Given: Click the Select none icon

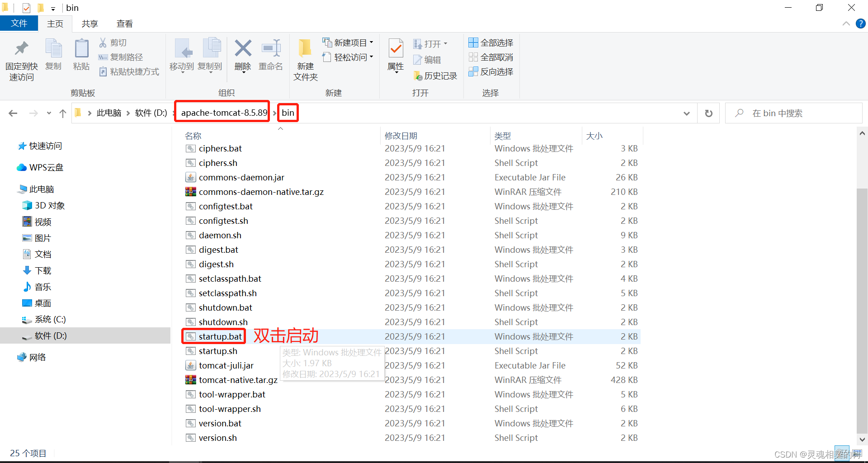Looking at the screenshot, I should [x=473, y=57].
